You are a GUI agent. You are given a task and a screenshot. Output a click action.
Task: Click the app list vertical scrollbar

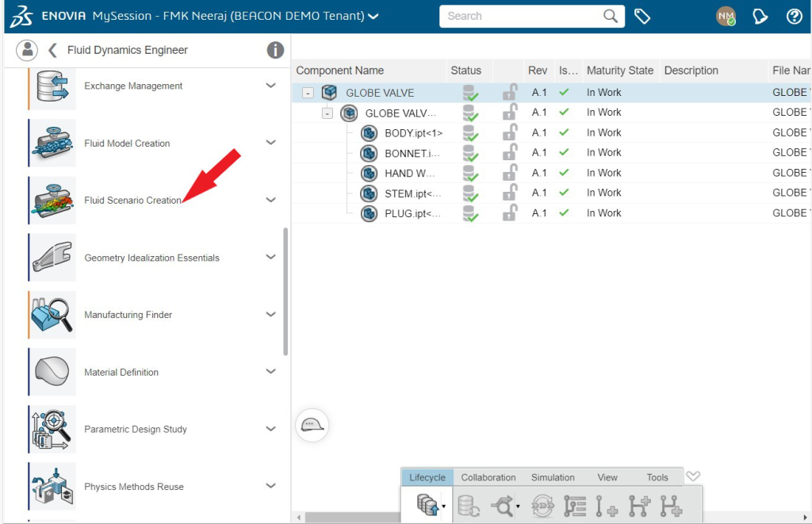[x=285, y=292]
